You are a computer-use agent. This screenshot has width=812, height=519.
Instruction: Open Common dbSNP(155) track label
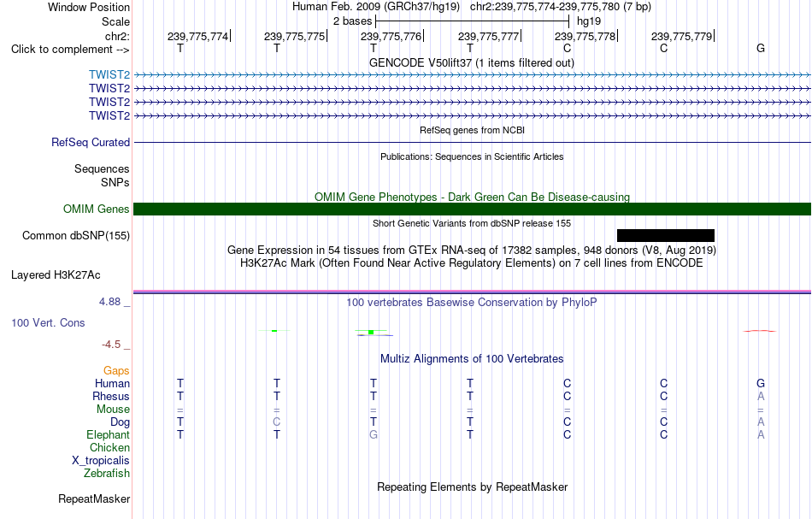(x=76, y=236)
